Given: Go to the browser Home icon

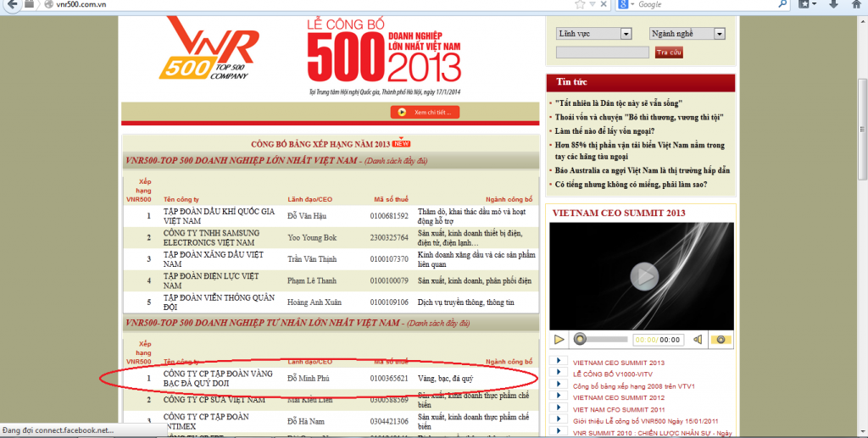Looking at the screenshot, I should point(857,4).
